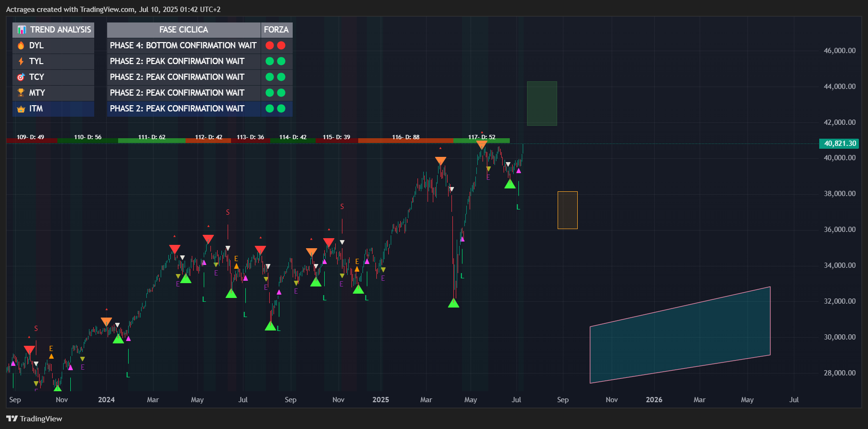Click the 2024 label on time axis

pyautogui.click(x=106, y=400)
